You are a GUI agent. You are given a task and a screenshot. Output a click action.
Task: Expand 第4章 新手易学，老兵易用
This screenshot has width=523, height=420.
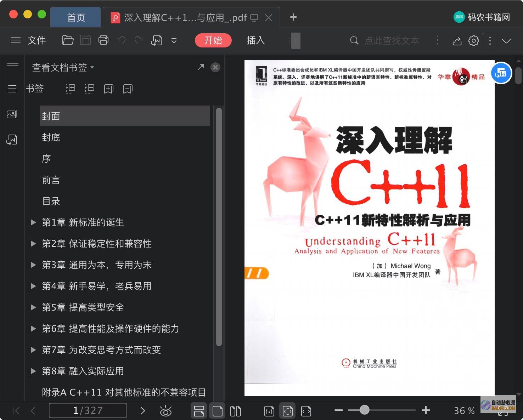click(x=33, y=286)
